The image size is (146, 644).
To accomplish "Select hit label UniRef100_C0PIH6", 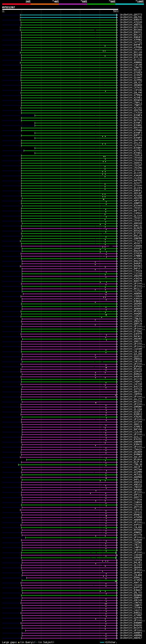I will pos(131,90).
